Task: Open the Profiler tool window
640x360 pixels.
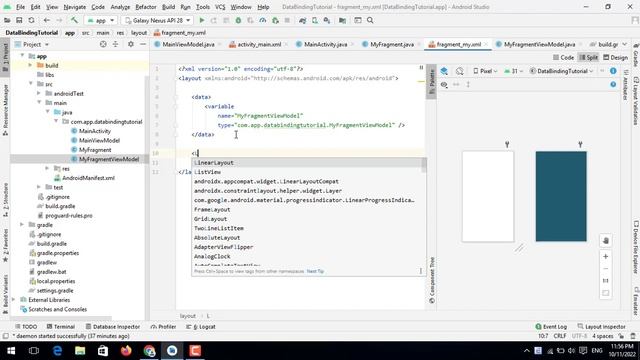Action: click(163, 327)
